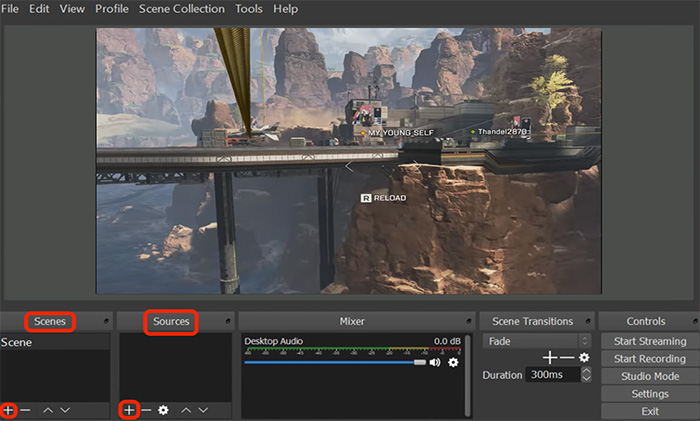The width and height of the screenshot is (700, 421).
Task: Click the game preview canvas
Action: [349, 161]
